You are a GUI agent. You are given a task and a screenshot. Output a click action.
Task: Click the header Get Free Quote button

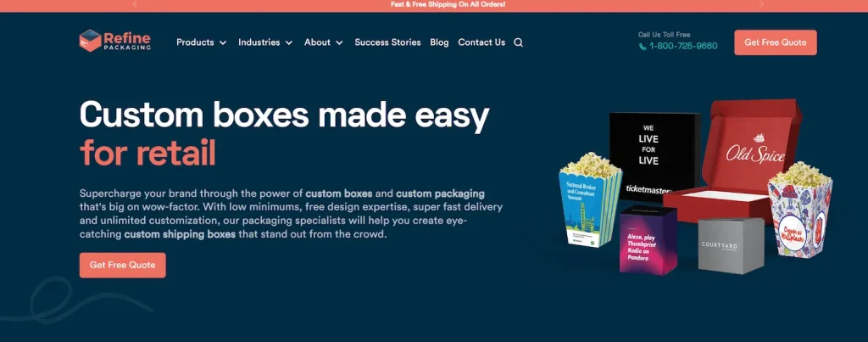click(x=775, y=42)
